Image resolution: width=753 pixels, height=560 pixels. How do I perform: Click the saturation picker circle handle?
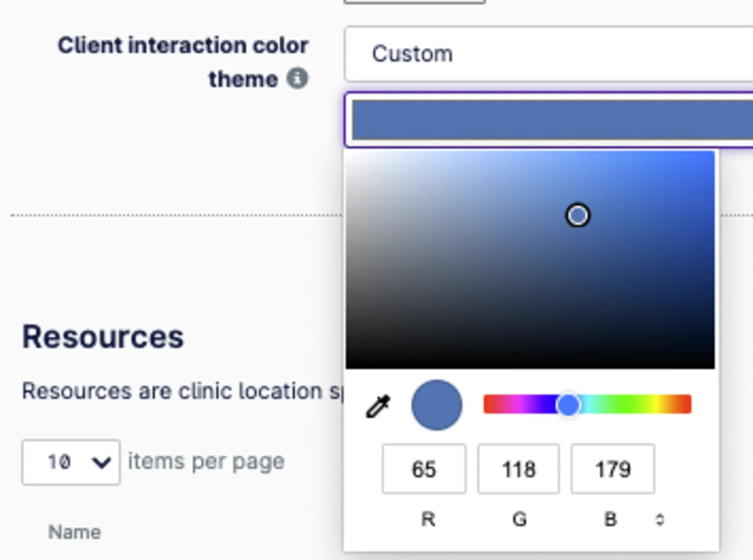pyautogui.click(x=578, y=215)
